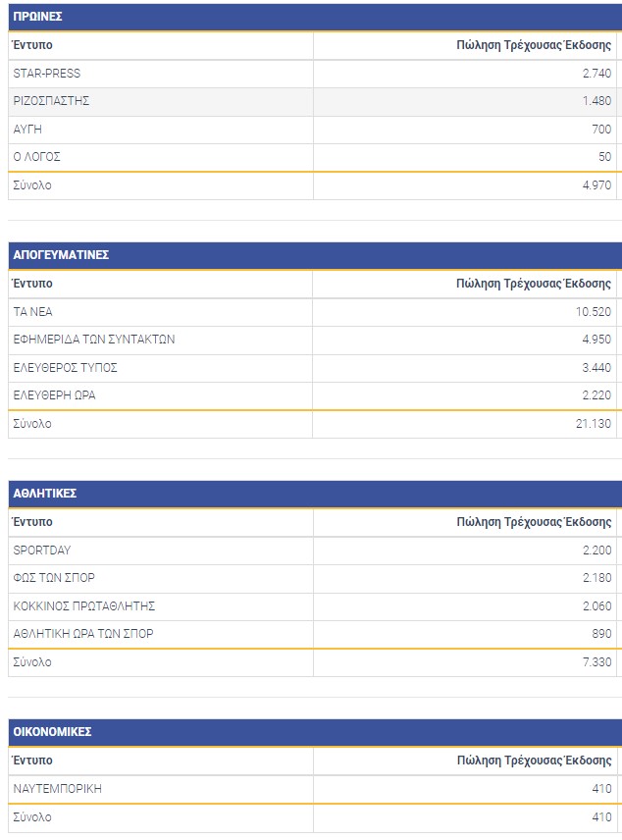Select the ΤΑ ΝΕΑ newspaper entry

[x=33, y=312]
